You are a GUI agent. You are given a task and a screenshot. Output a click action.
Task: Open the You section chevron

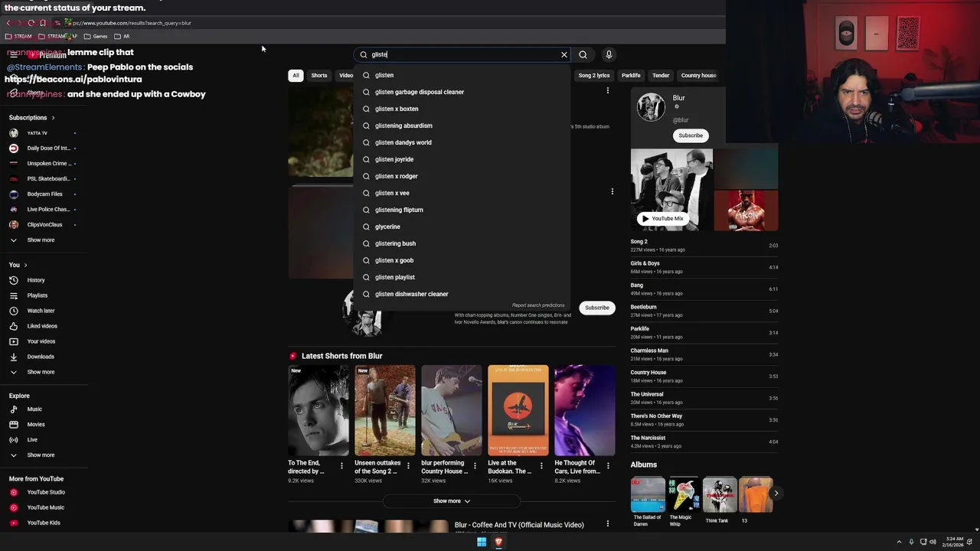[25, 265]
